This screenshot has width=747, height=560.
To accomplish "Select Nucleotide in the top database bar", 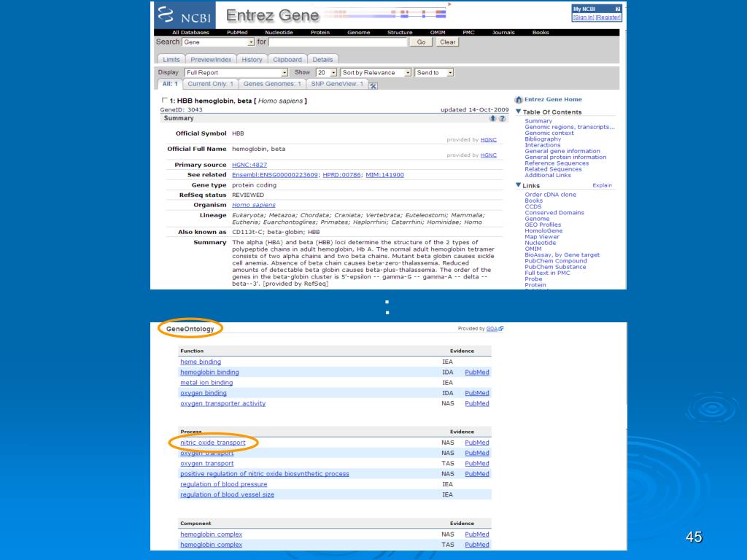I will 279,32.
